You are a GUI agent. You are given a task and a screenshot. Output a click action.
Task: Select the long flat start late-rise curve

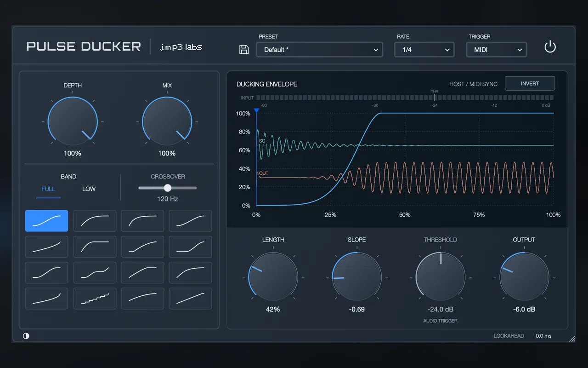pyautogui.click(x=190, y=247)
